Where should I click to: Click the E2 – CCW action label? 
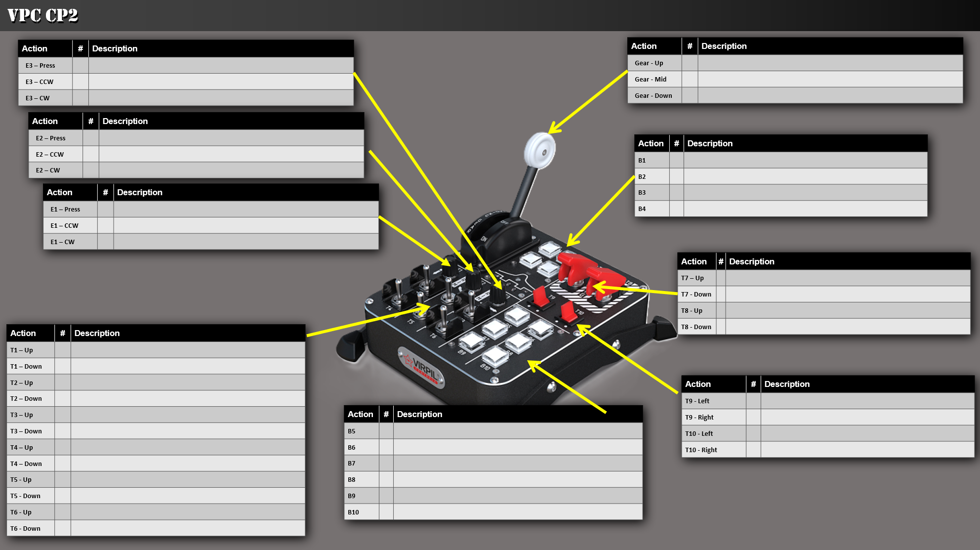coord(50,154)
